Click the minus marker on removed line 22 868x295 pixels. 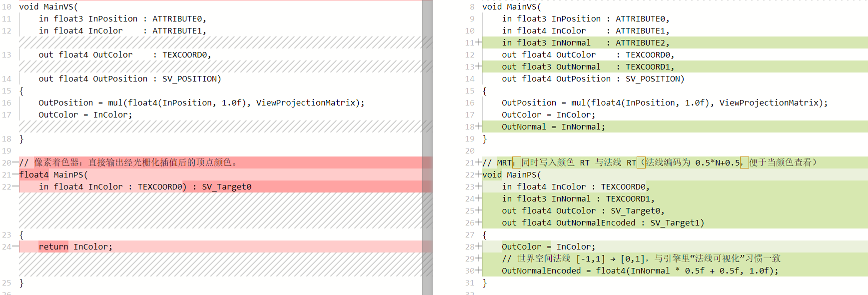(x=15, y=186)
